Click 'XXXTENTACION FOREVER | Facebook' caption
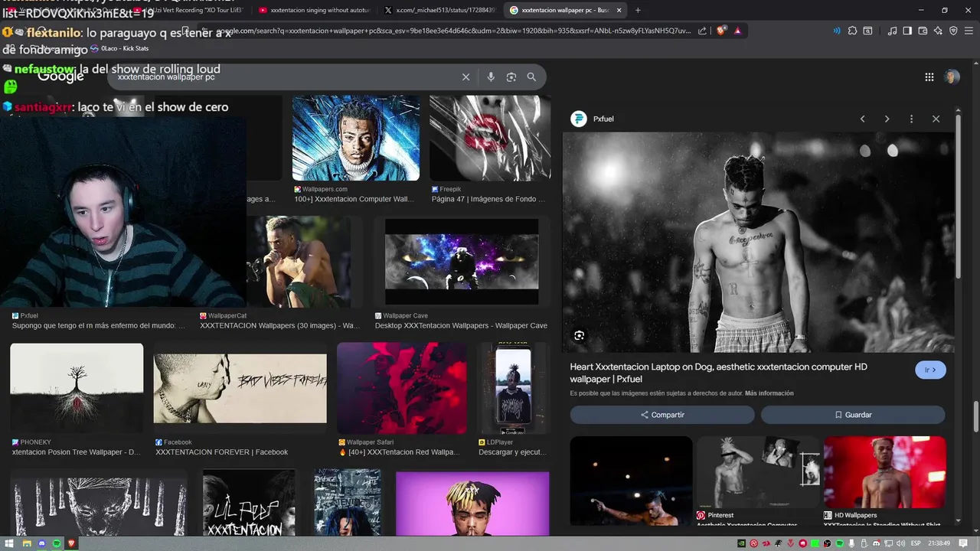The image size is (980, 551). pyautogui.click(x=221, y=452)
